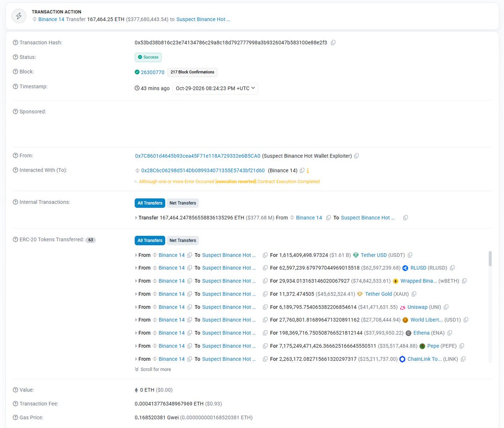This screenshot has width=504, height=428.
Task: Click the orange info icon beside Binance 14
Action: click(308, 170)
